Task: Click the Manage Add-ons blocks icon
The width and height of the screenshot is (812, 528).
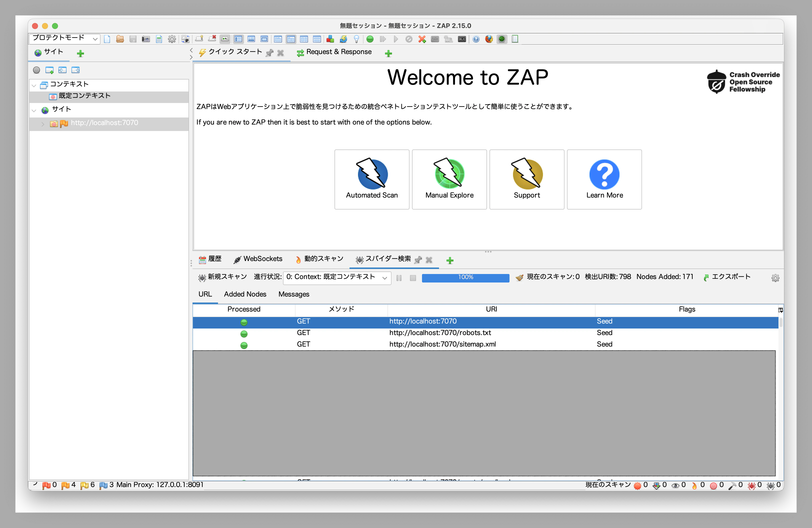Action: click(330, 39)
